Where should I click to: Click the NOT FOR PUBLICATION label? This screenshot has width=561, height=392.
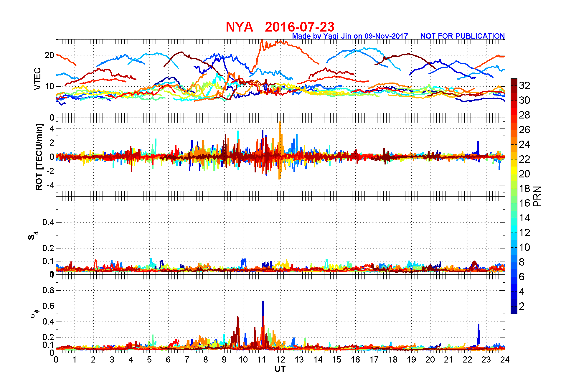point(463,36)
